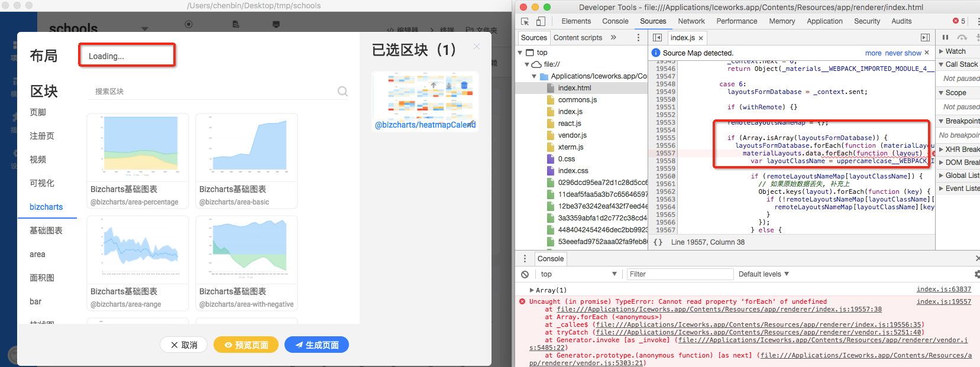Open Sources navigator three-dot menu
This screenshot has height=367, width=980.
(638, 37)
